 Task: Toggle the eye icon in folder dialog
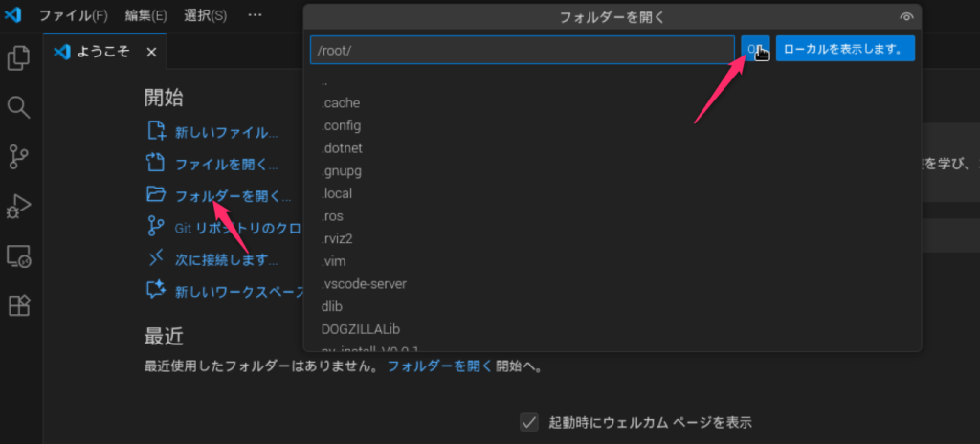(x=906, y=17)
